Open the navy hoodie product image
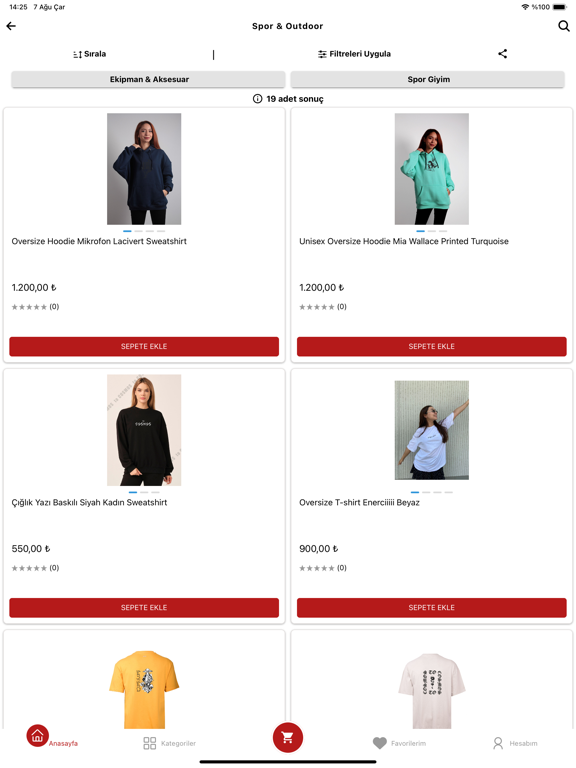The width and height of the screenshot is (576, 768). click(144, 169)
